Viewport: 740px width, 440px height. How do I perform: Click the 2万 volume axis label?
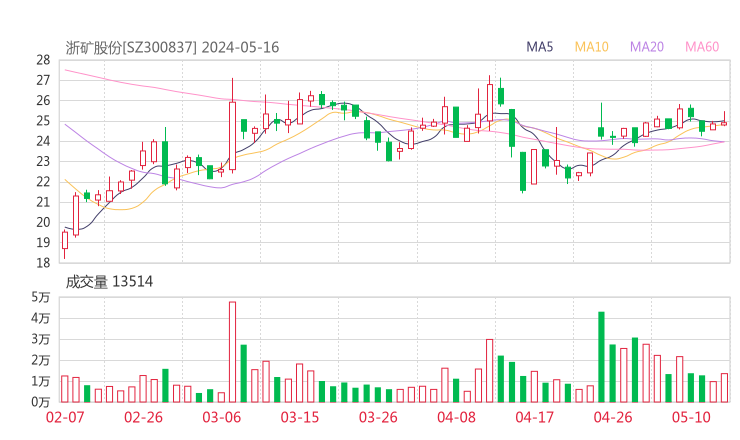click(41, 360)
